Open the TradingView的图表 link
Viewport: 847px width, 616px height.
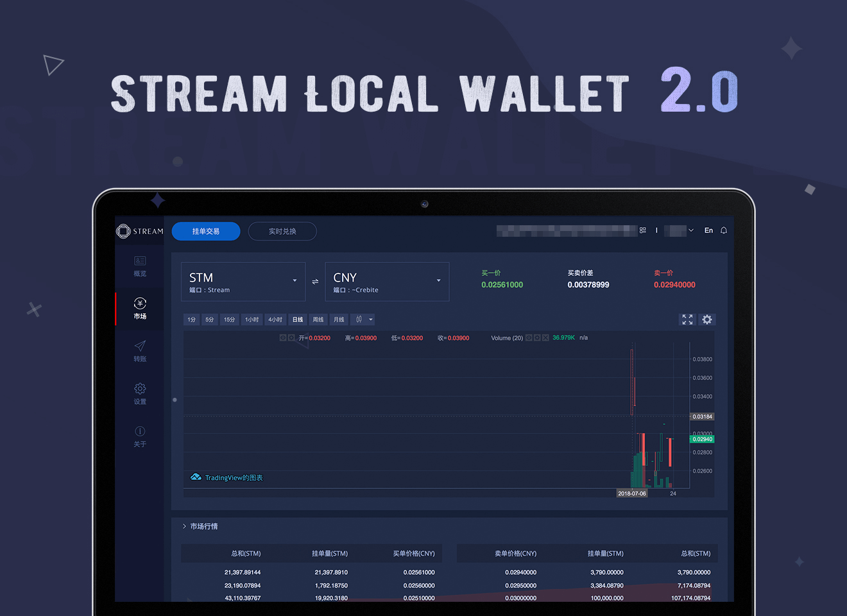[x=234, y=477]
